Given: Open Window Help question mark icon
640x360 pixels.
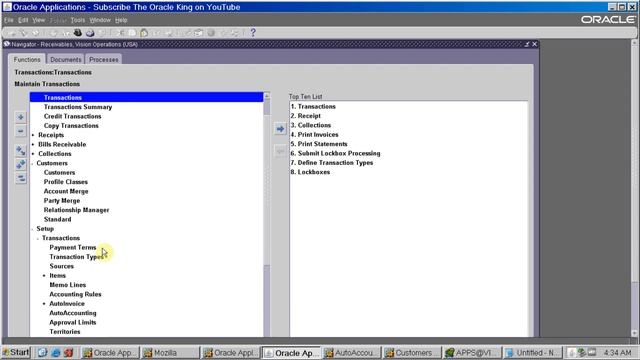Looking at the screenshot, I should click(253, 33).
